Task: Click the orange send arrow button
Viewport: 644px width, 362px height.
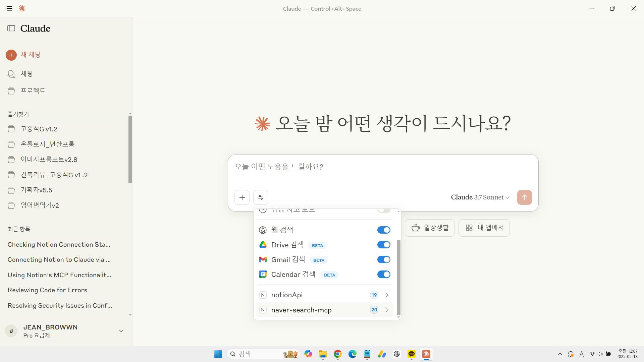Action: point(524,197)
